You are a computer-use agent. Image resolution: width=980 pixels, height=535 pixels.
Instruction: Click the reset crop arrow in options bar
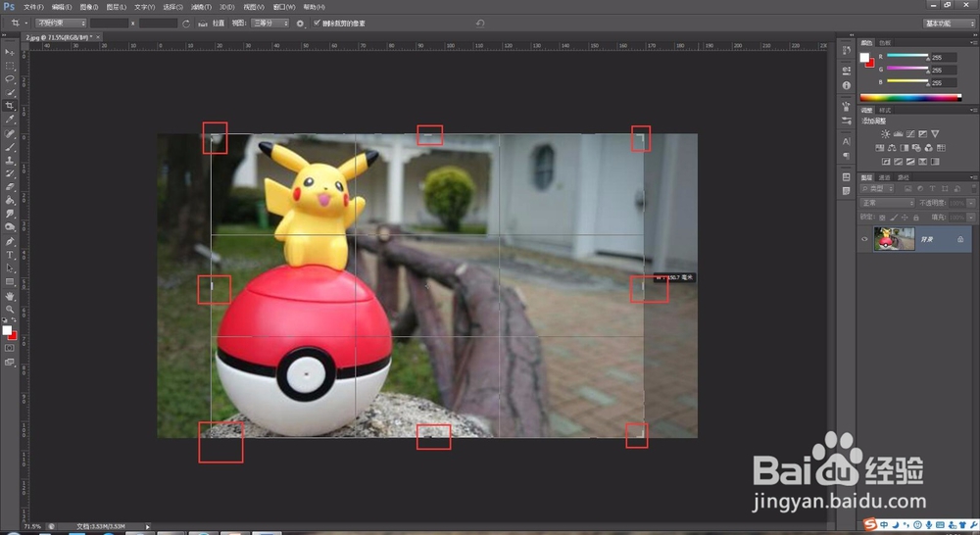coord(480,24)
